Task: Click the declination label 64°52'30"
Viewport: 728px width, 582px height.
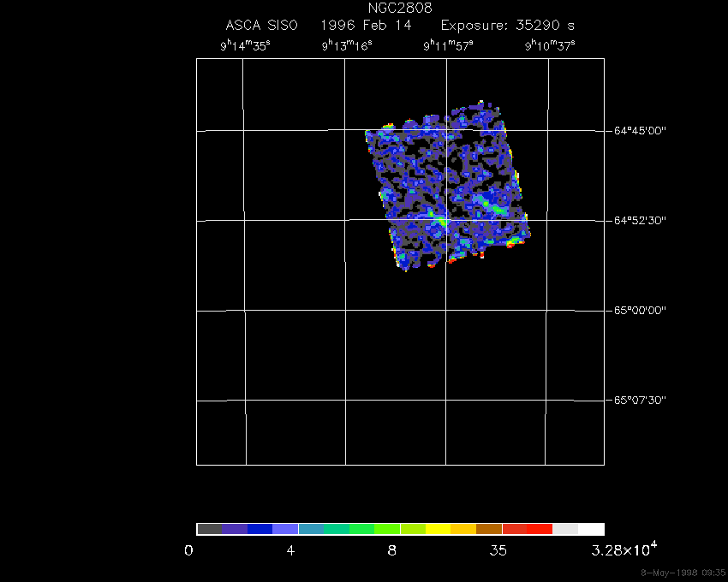Action: point(640,220)
